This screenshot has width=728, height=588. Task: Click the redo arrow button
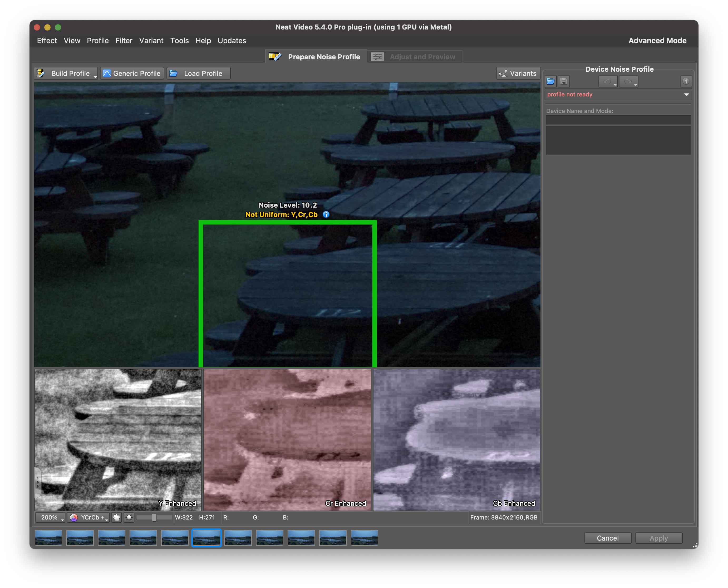(x=627, y=81)
